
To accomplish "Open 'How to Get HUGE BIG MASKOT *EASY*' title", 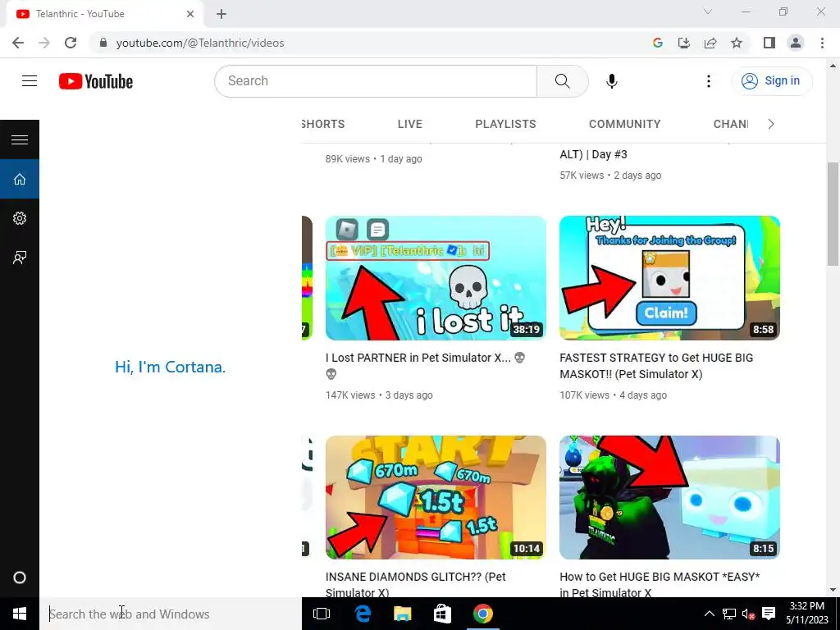I will [x=660, y=584].
